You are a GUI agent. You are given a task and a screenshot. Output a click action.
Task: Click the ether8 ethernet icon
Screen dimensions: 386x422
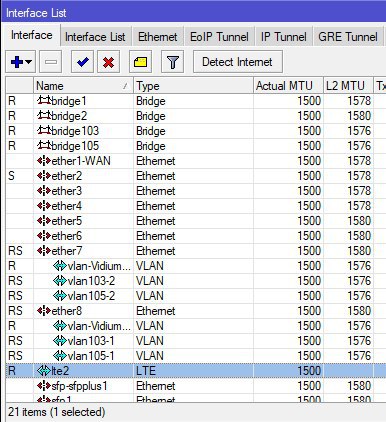[44, 311]
